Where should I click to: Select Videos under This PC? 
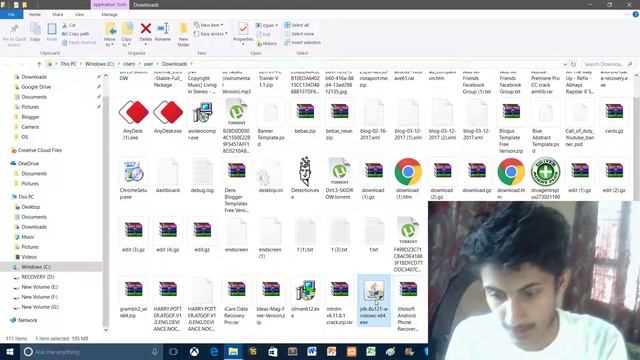(29, 257)
